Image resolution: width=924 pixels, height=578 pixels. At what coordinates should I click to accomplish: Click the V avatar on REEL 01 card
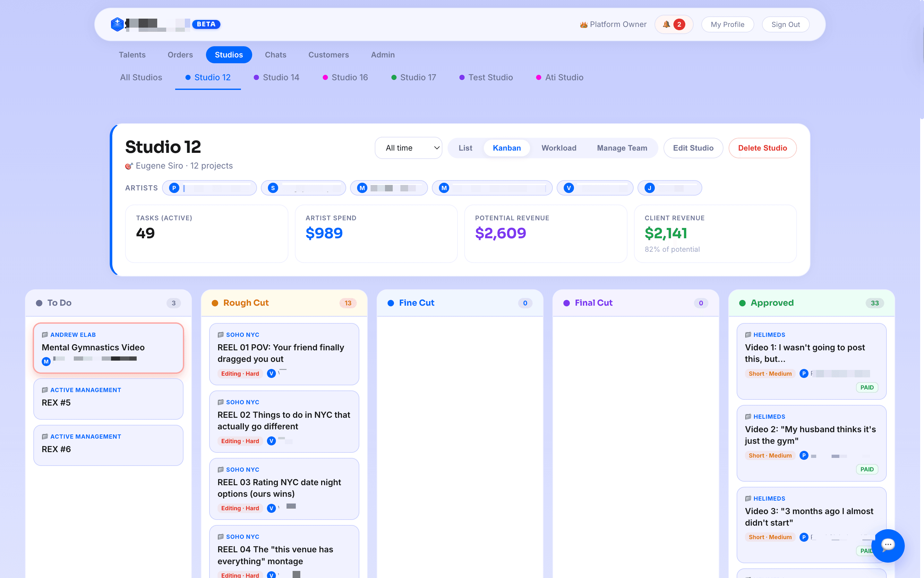[271, 373]
